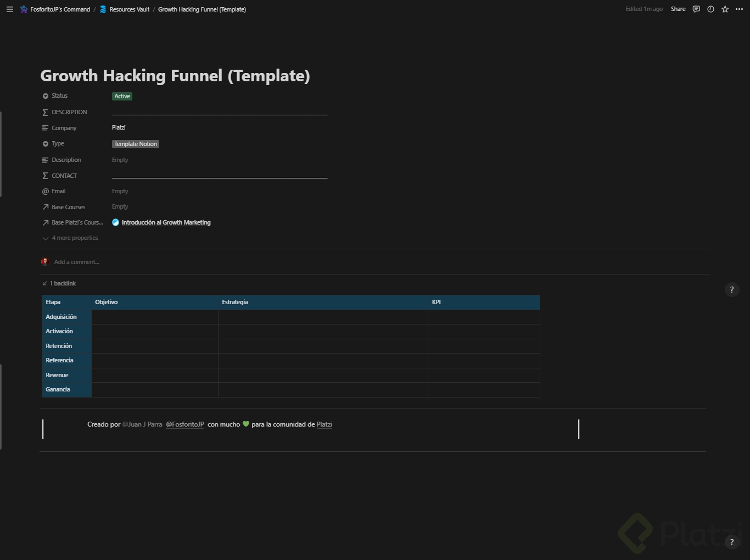Open the Template Notion type dropdown
750x560 pixels.
point(136,144)
